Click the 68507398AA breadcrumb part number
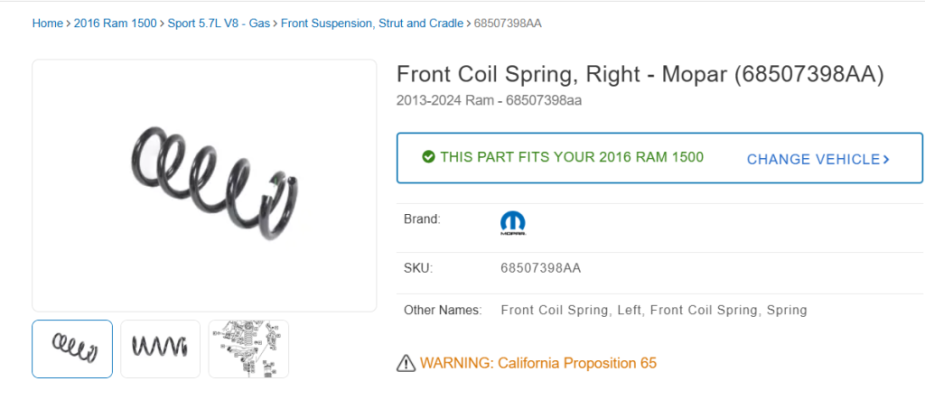The height and width of the screenshot is (400, 925). pos(508,24)
